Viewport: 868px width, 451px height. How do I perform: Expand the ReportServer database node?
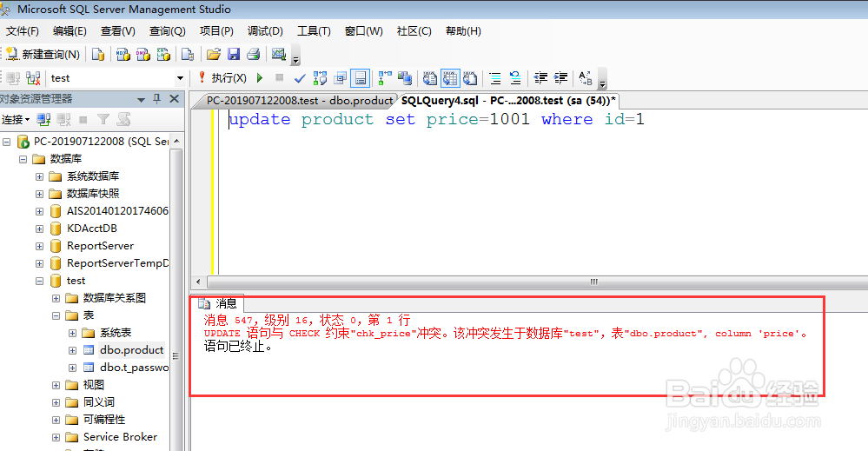(x=39, y=246)
